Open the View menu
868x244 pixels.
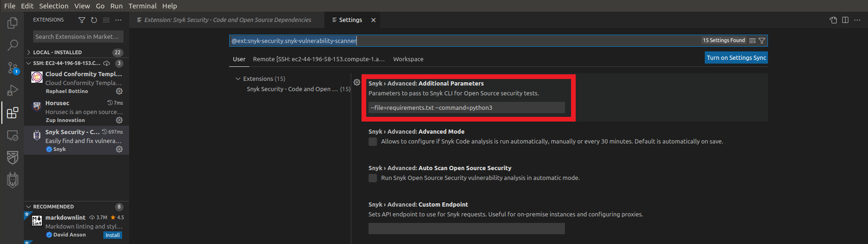pos(82,6)
